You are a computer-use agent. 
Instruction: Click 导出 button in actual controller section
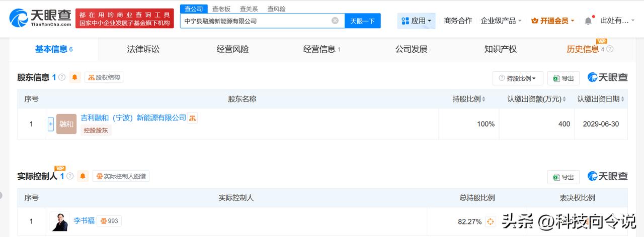click(x=563, y=177)
